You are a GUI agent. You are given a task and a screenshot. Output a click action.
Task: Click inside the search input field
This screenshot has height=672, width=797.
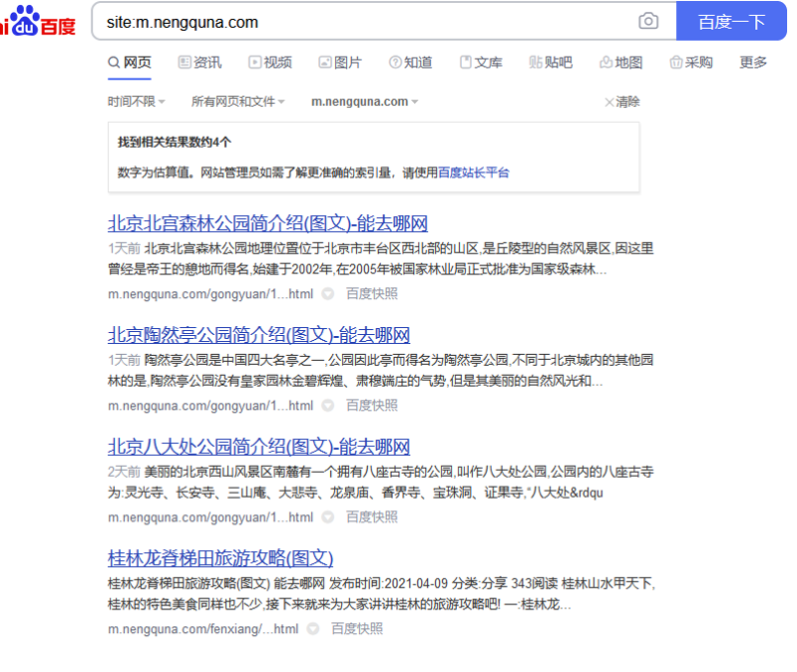click(359, 21)
